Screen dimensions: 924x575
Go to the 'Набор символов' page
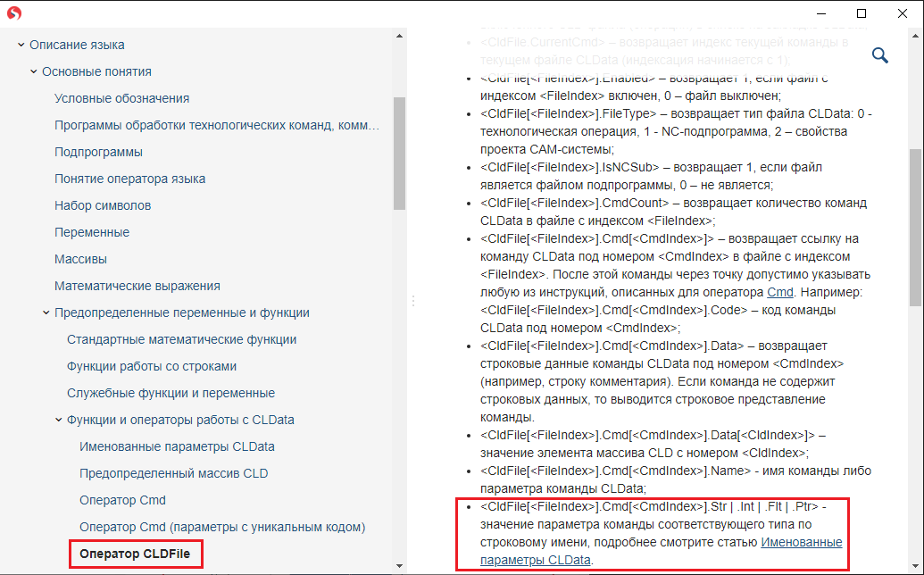coord(103,205)
